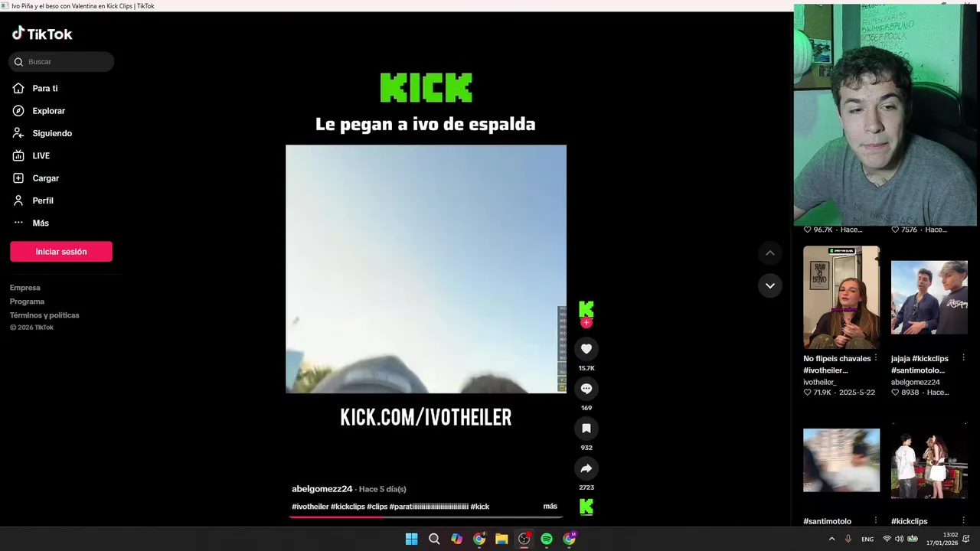Image resolution: width=980 pixels, height=551 pixels.
Task: Follow the creator with the red plus
Action: click(x=586, y=323)
